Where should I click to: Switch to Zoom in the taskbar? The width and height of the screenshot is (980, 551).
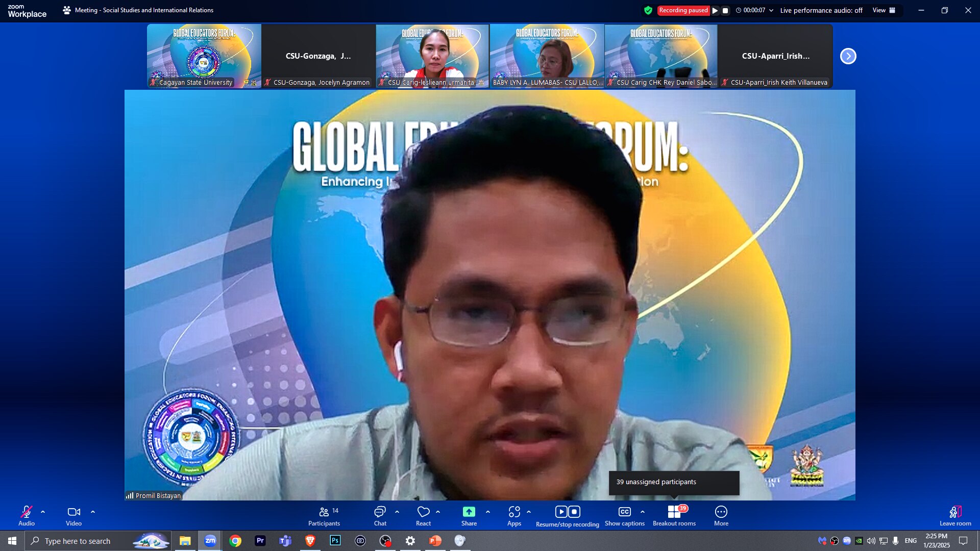pos(210,541)
